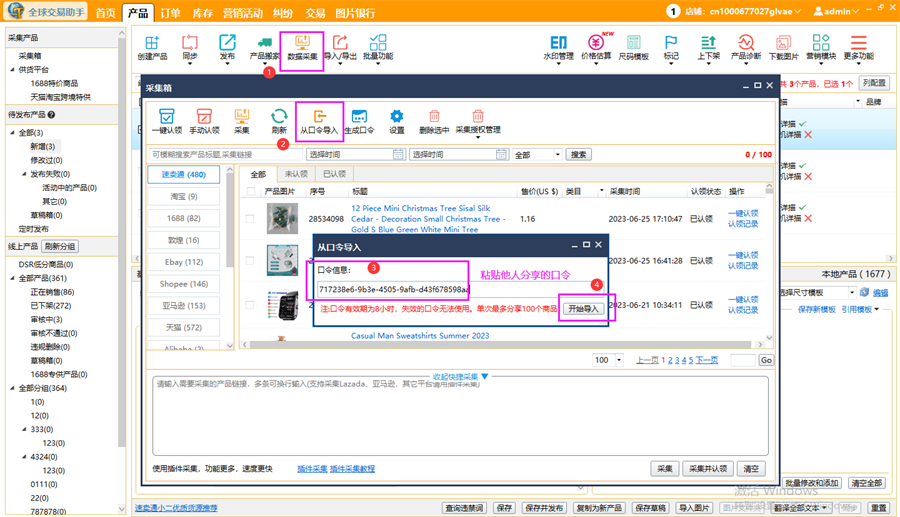
Task: Collapse the 供货平台 tree node
Action: tap(13, 69)
